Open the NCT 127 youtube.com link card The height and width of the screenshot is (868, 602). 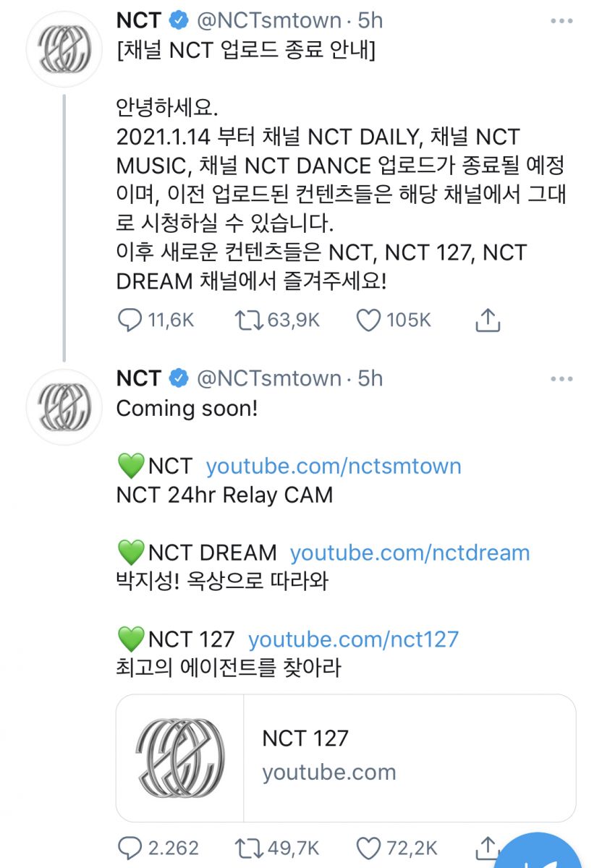point(346,757)
